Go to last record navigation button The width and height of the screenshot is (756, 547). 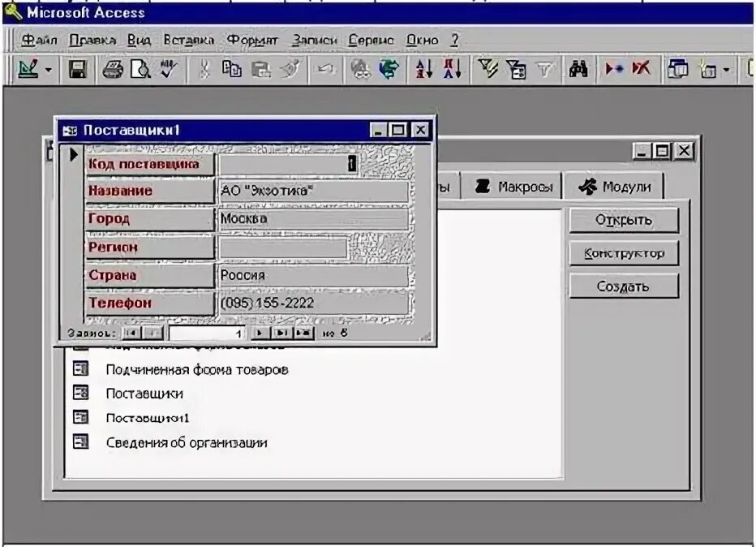coord(281,333)
